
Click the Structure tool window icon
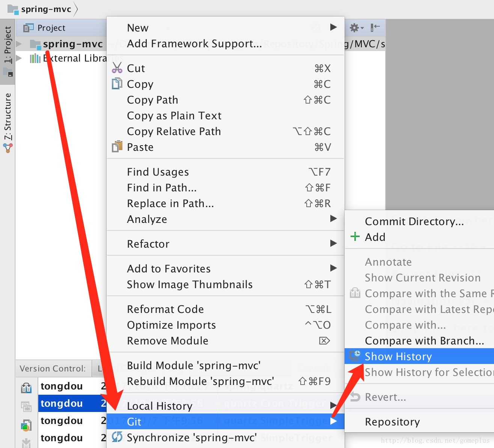coord(8,149)
